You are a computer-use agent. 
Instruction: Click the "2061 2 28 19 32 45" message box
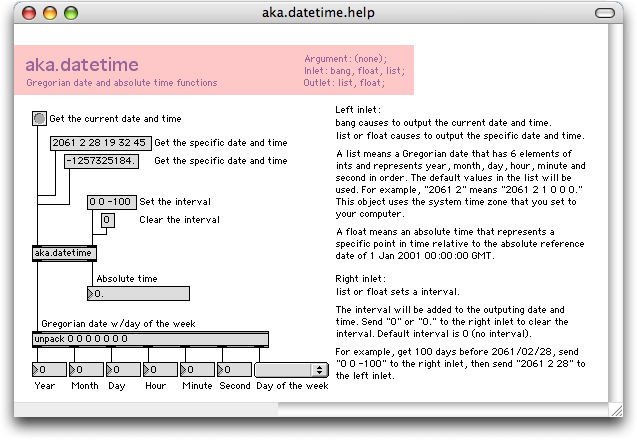coord(100,143)
